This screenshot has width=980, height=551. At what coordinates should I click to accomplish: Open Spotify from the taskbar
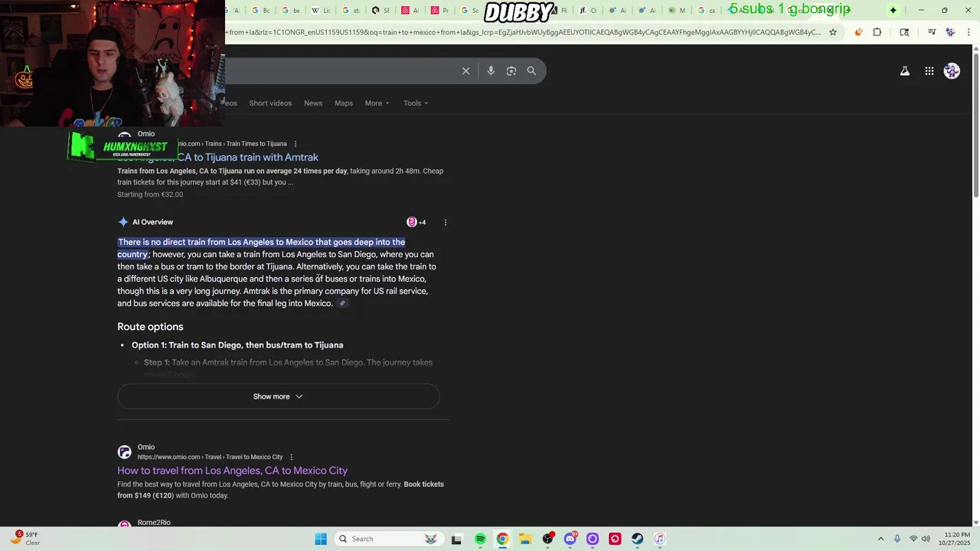pos(480,539)
